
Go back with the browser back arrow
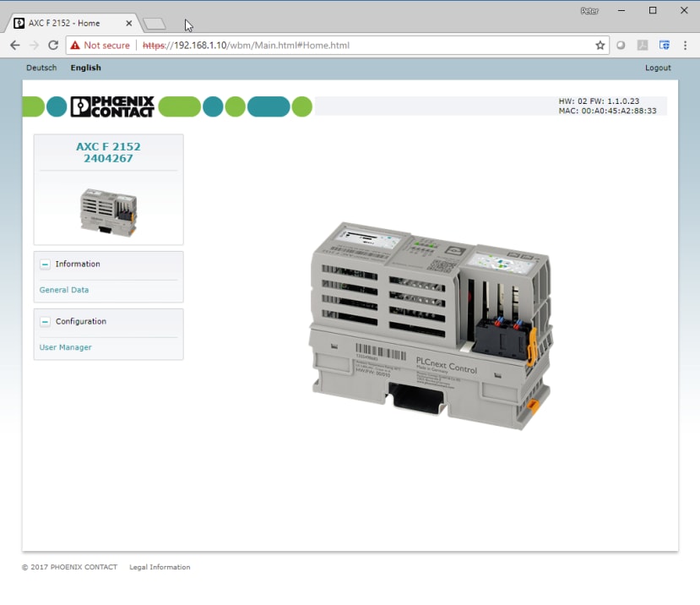(14, 45)
